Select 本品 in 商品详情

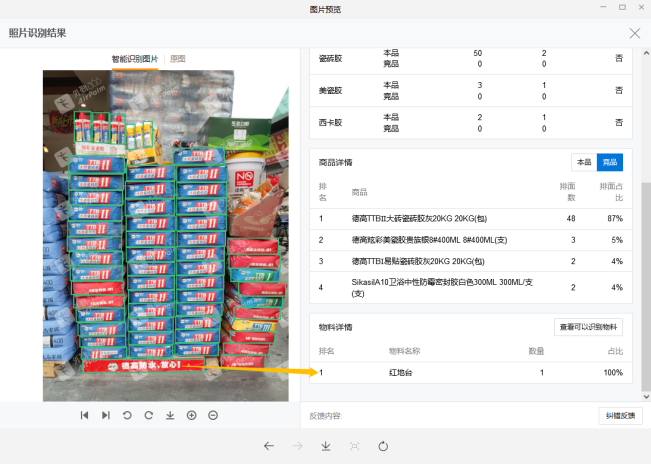click(584, 162)
